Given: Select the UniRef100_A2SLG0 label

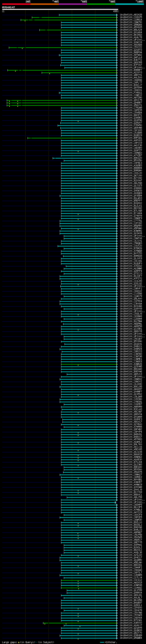Looking at the screenshot, I should point(131,555).
